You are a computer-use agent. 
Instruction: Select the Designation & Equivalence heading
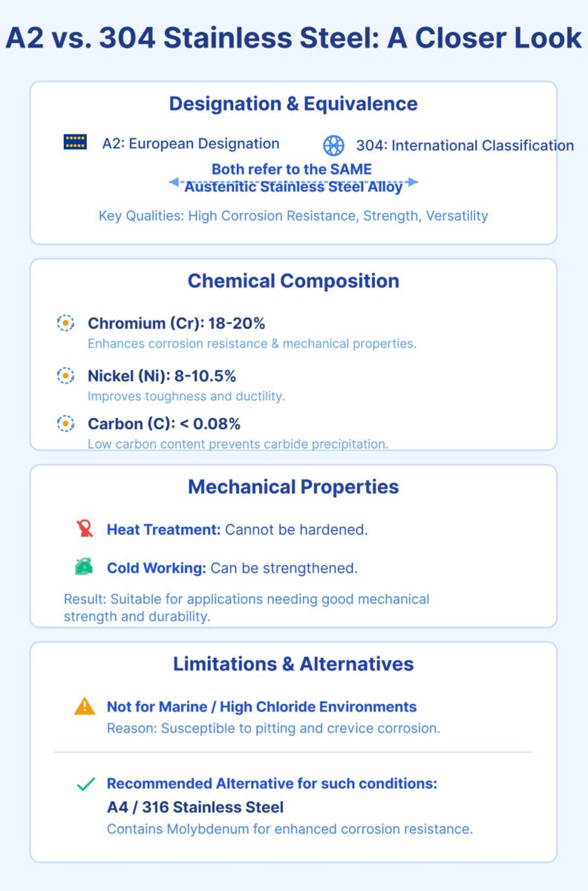click(x=293, y=103)
